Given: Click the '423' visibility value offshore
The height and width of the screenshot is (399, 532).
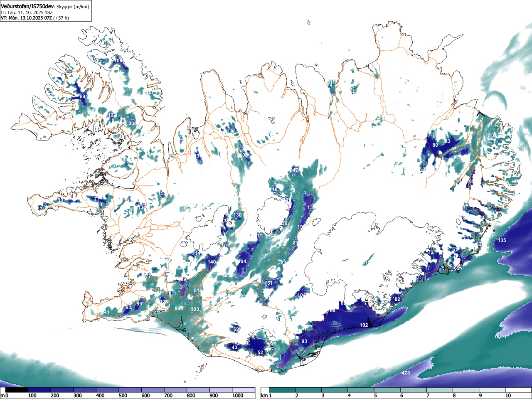Looking at the screenshot, I should [x=406, y=373].
